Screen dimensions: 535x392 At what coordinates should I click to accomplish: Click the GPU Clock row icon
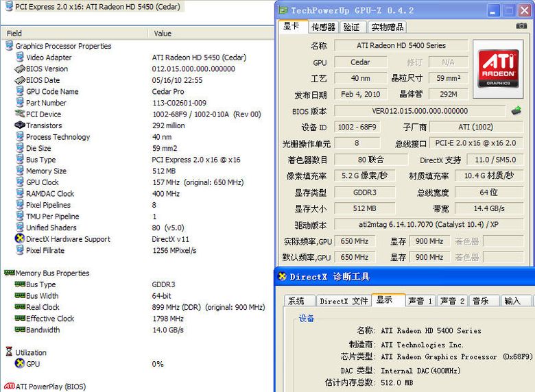[20, 182]
